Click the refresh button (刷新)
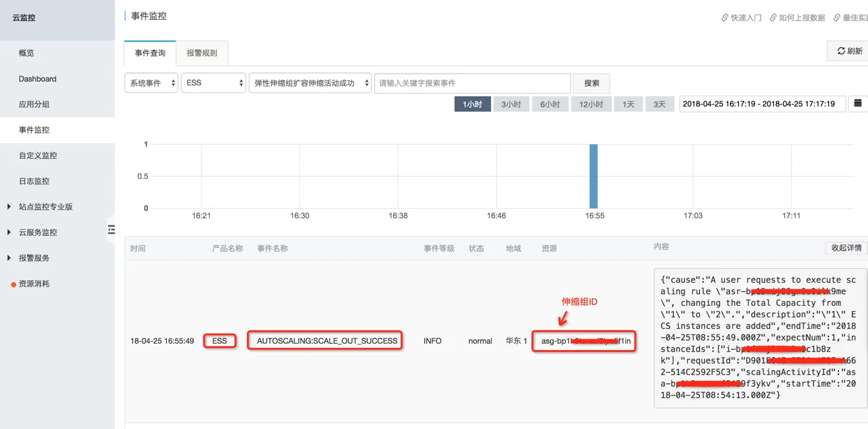Viewport: 868px width, 429px height. click(x=849, y=51)
